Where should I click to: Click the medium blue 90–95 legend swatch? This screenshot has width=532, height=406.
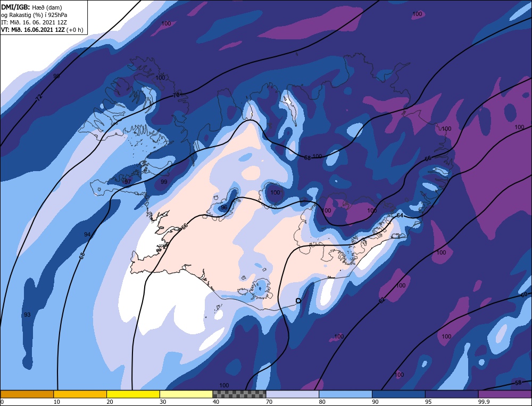pos(398,394)
